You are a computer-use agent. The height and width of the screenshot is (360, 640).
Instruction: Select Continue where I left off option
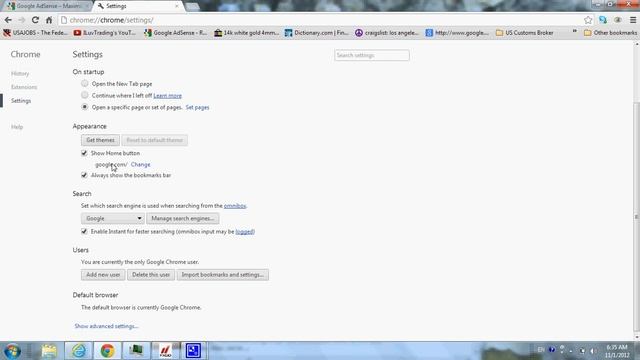(84, 95)
